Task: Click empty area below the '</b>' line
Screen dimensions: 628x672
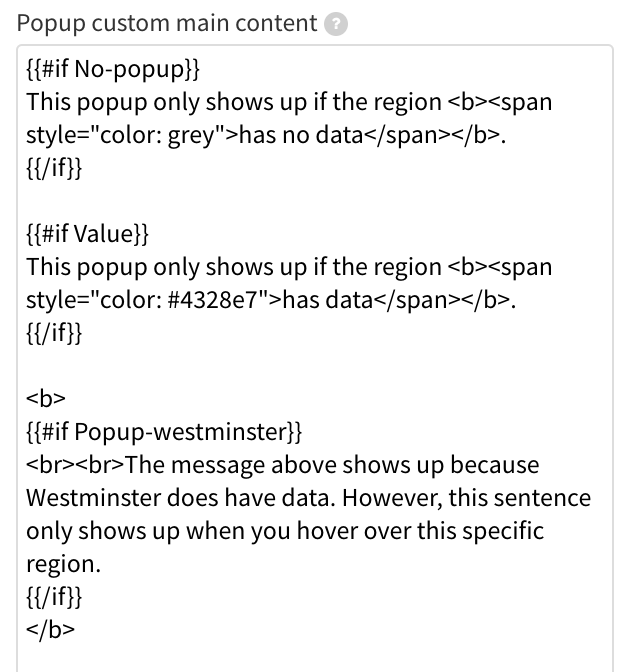Action: 315,659
